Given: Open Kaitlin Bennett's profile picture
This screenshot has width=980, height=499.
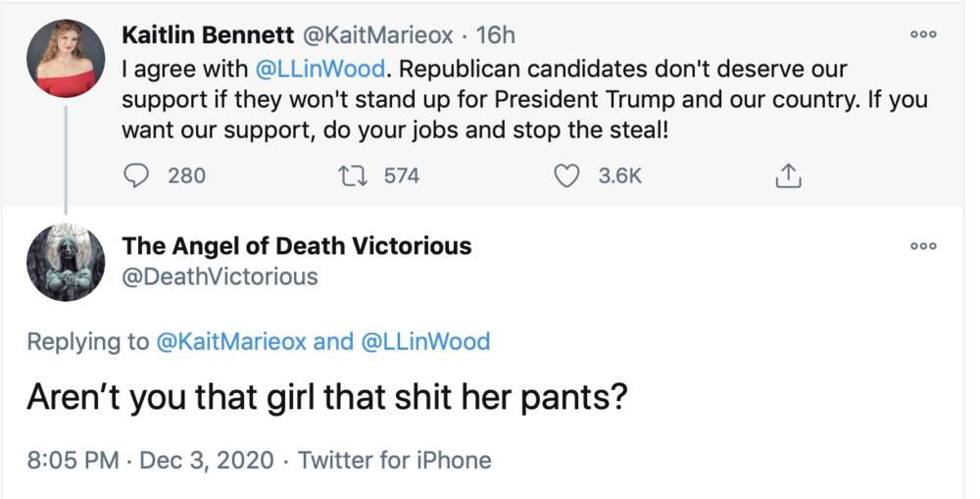Looking at the screenshot, I should pyautogui.click(x=66, y=58).
